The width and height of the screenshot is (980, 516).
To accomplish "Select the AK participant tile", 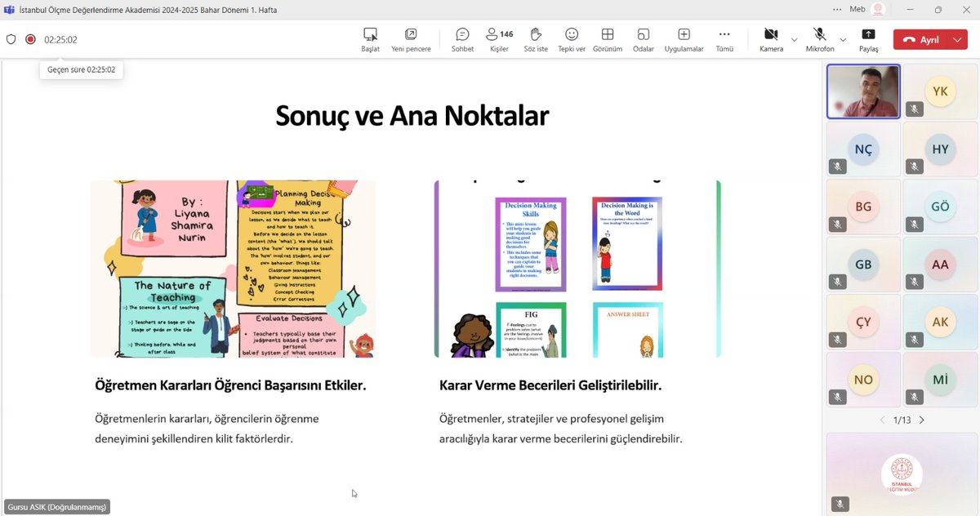I will click(x=940, y=322).
